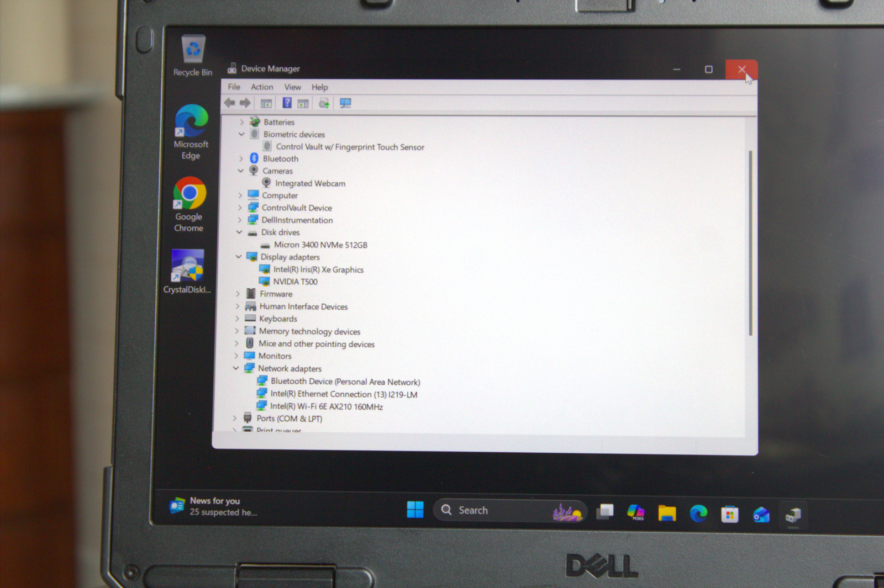Click the Keyboards category icon
The width and height of the screenshot is (884, 588).
[250, 318]
